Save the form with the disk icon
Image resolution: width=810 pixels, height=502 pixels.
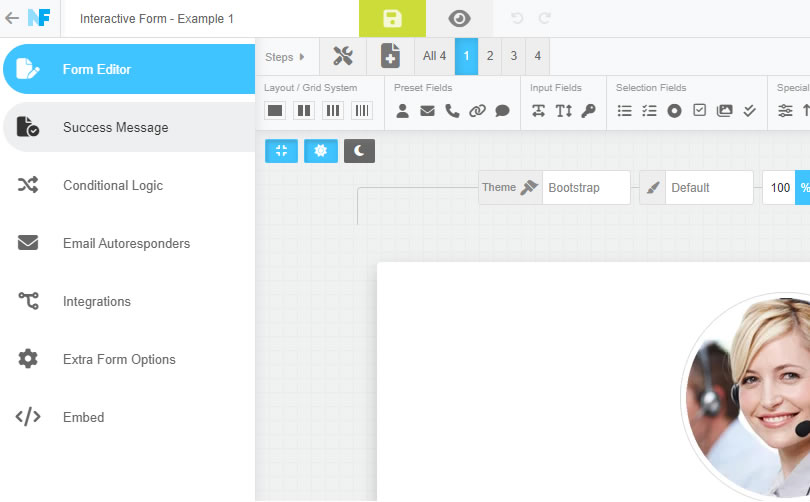point(392,19)
